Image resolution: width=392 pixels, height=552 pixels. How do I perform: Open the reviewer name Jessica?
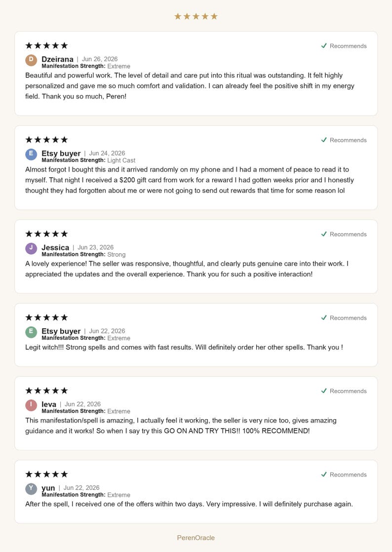click(x=55, y=247)
